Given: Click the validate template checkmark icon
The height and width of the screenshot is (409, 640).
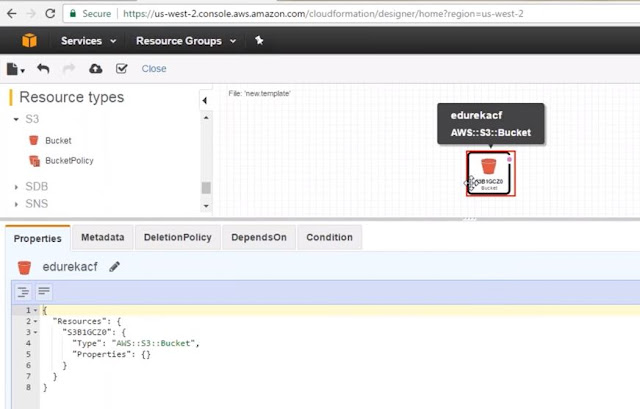Looking at the screenshot, I should pyautogui.click(x=122, y=69).
